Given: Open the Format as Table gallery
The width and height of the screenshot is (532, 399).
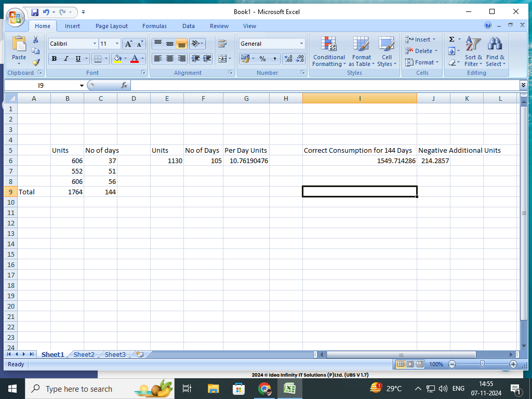Looking at the screenshot, I should (x=362, y=51).
